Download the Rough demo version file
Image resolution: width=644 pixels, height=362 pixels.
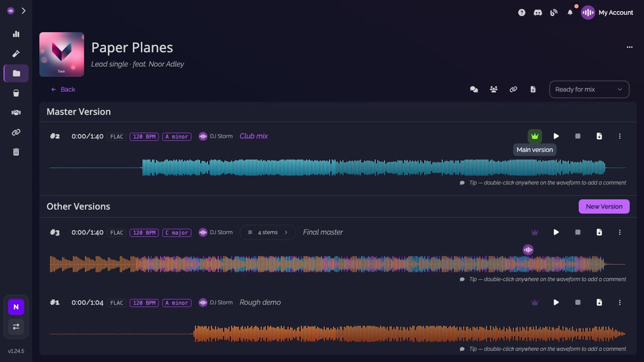tap(599, 303)
